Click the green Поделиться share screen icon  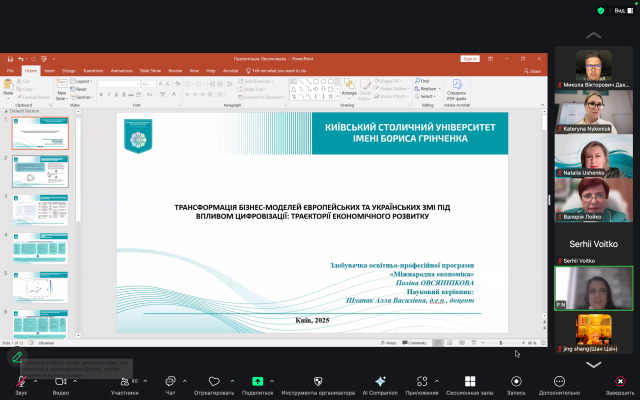(x=258, y=382)
